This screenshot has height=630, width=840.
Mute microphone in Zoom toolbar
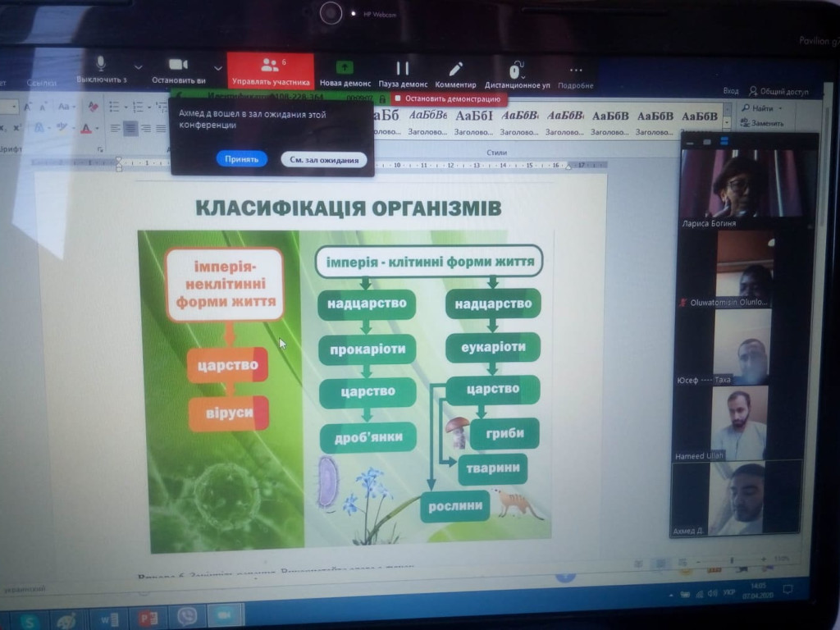(101, 70)
